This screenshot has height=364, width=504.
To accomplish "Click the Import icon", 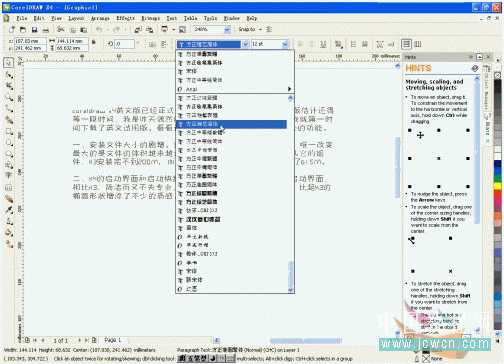I will (138, 30).
